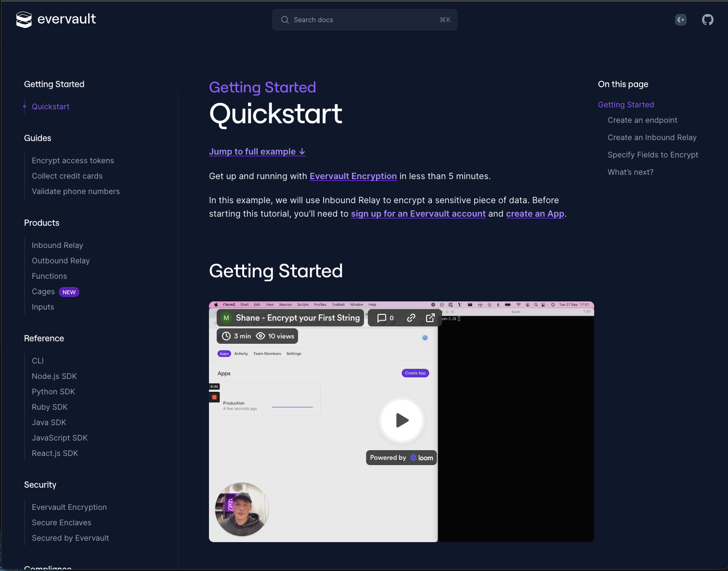Screen dimensions: 728x571
Task: Open JavaScript SDK reference
Action: pos(60,438)
